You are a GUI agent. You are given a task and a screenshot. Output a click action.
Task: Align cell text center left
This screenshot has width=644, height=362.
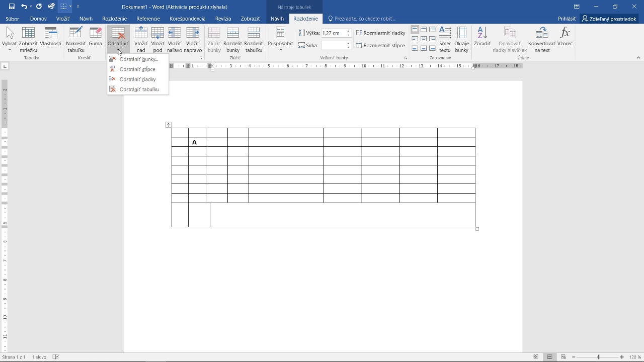tap(415, 39)
